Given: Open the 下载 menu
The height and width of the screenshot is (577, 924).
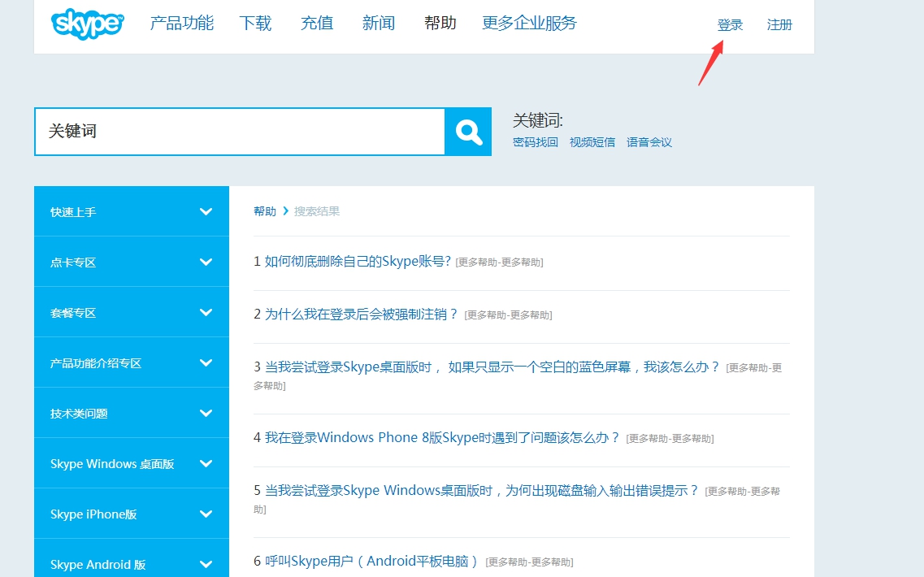Looking at the screenshot, I should [x=254, y=24].
